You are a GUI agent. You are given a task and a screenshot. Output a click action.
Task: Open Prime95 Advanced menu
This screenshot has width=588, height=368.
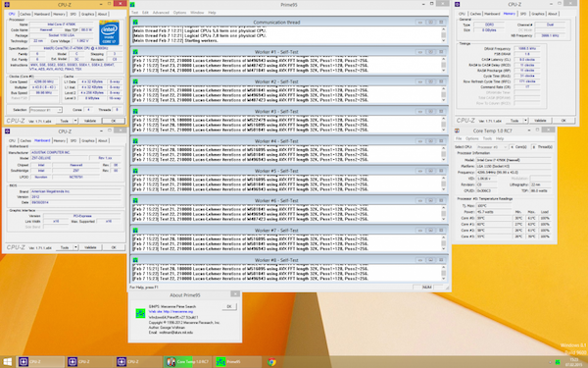(x=161, y=13)
